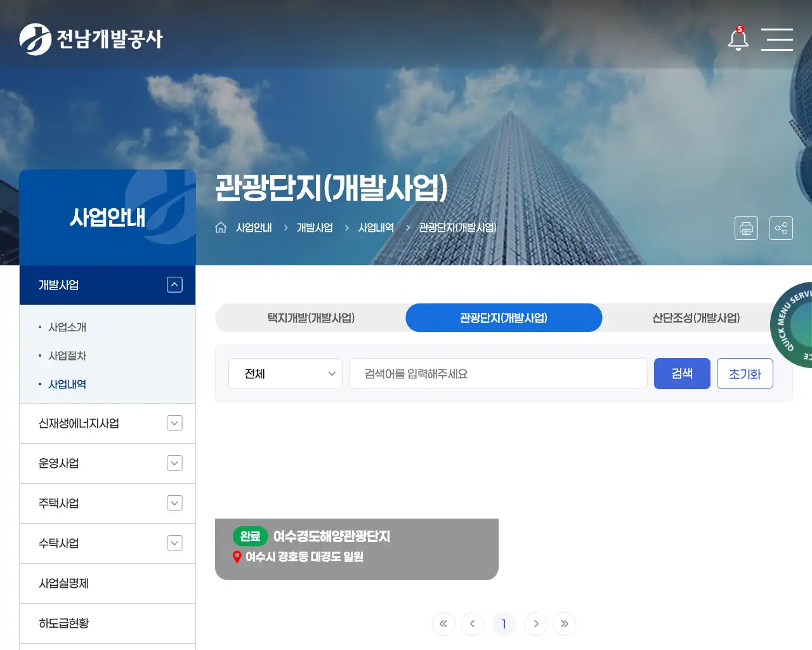Go to previous page arrow

click(x=472, y=624)
